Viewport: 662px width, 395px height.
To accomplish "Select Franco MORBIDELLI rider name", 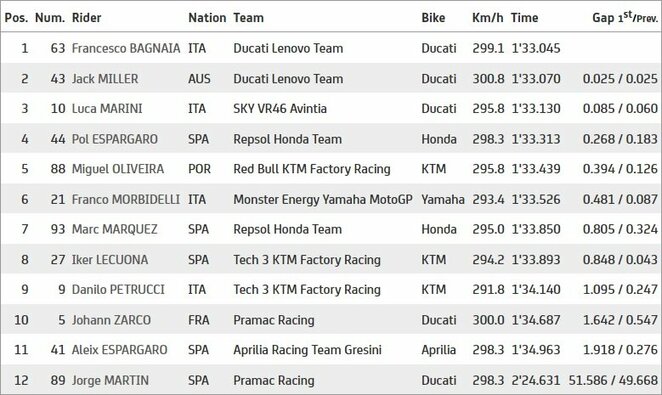I will [126, 199].
